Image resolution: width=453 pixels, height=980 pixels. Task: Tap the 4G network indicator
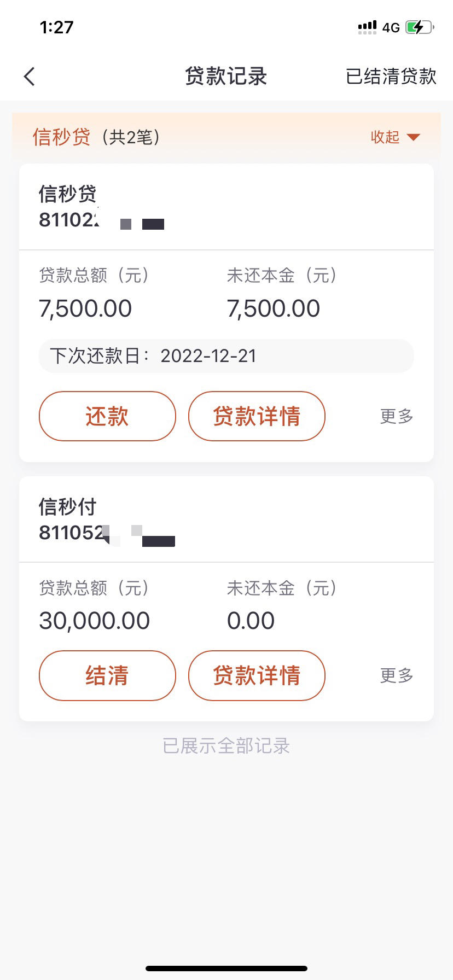click(391, 27)
